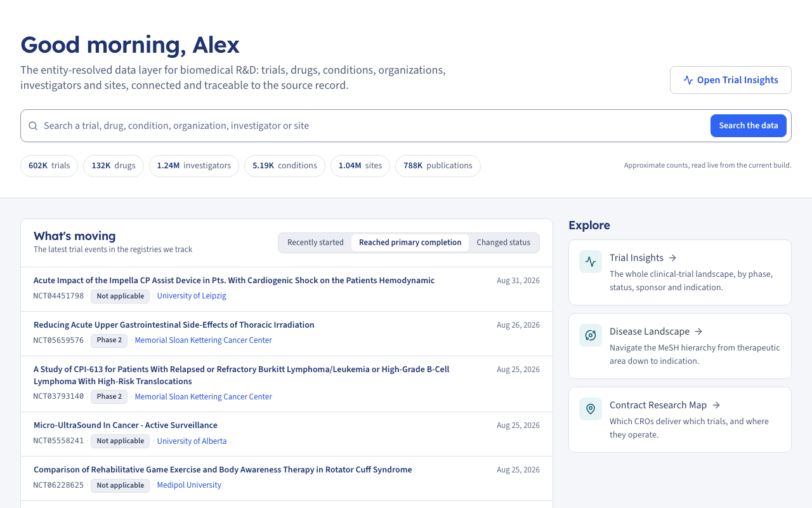812x508 pixels.
Task: Click the arrow beside Disease Landscape
Action: tap(698, 331)
